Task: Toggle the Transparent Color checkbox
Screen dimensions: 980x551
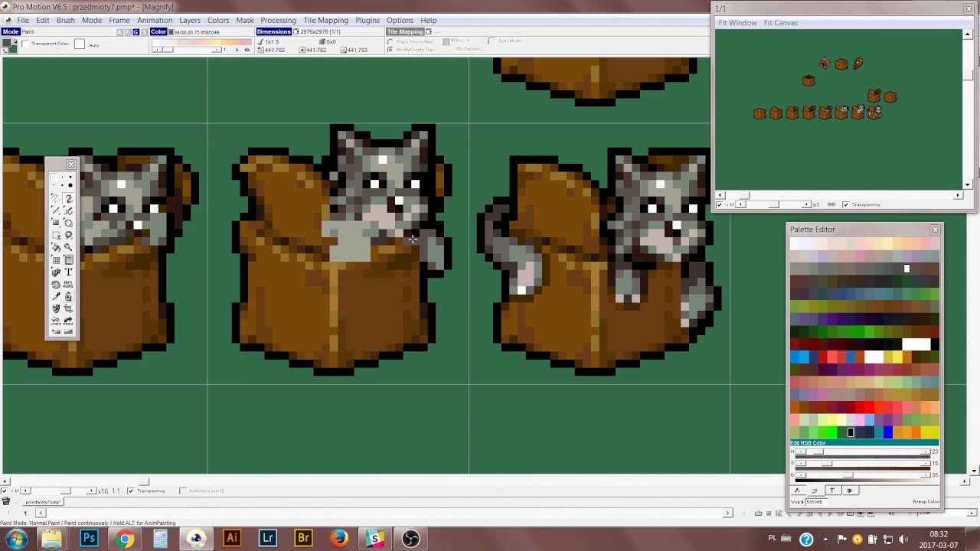Action: pyautogui.click(x=24, y=44)
